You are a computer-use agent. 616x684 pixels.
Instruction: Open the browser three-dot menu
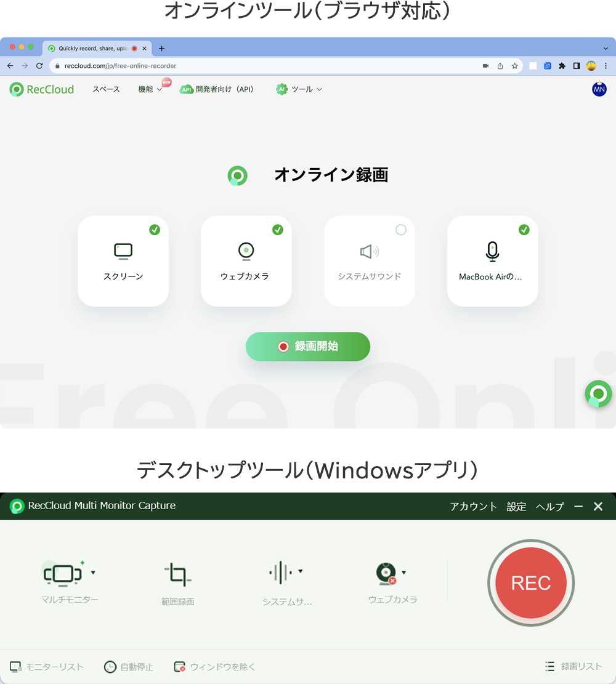pyautogui.click(x=606, y=66)
